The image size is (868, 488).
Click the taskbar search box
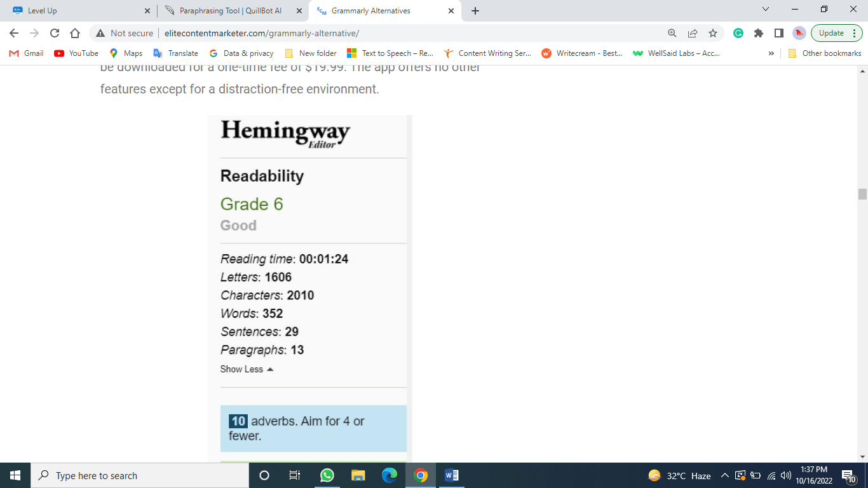[140, 475]
